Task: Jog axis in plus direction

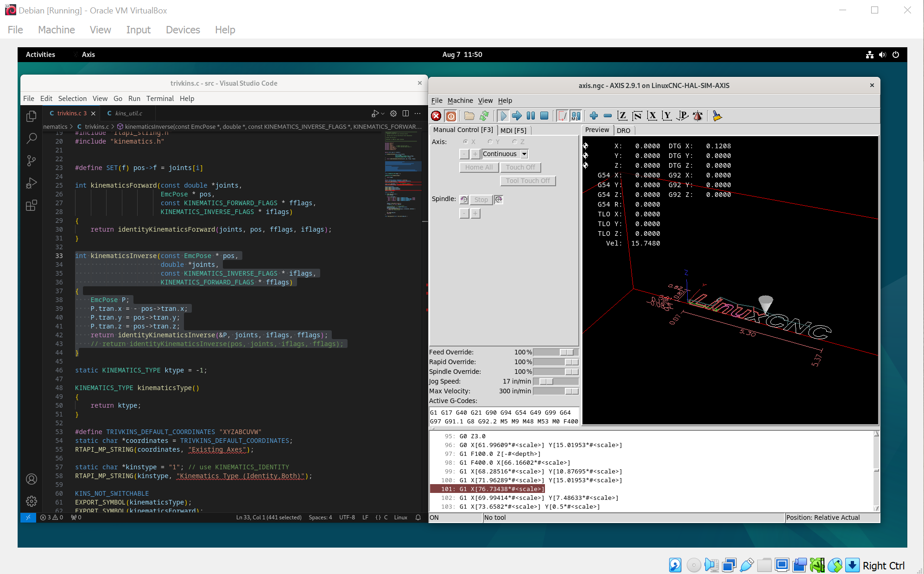Action: [475, 154]
